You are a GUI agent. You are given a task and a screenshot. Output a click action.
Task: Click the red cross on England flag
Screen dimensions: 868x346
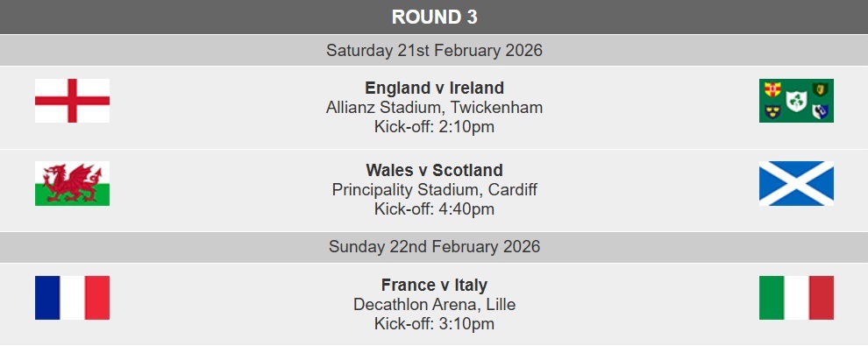point(72,101)
